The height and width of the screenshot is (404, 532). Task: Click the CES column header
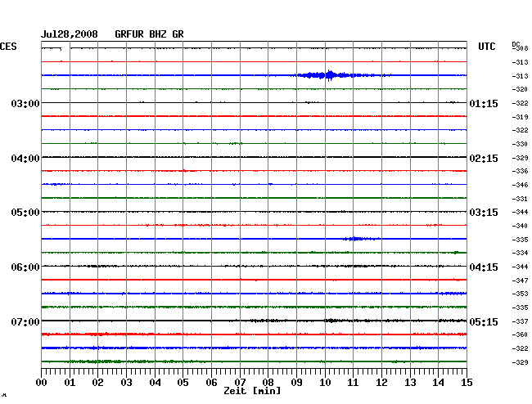8,47
